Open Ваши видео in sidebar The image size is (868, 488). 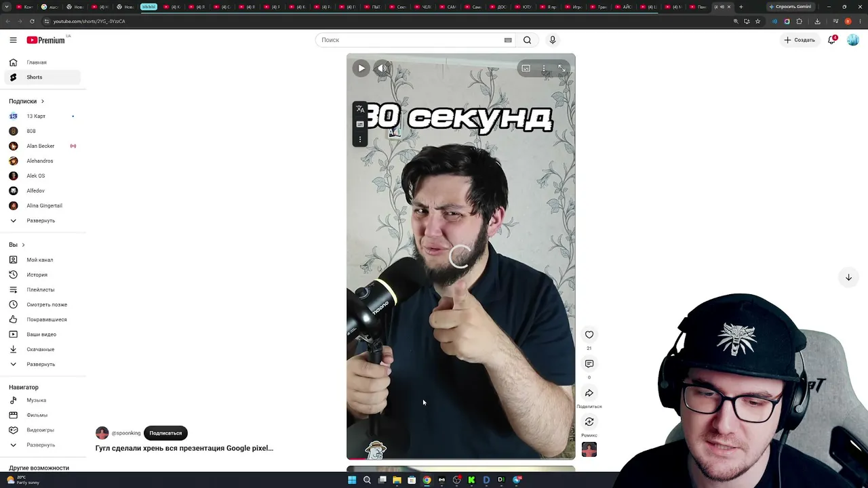click(x=42, y=334)
